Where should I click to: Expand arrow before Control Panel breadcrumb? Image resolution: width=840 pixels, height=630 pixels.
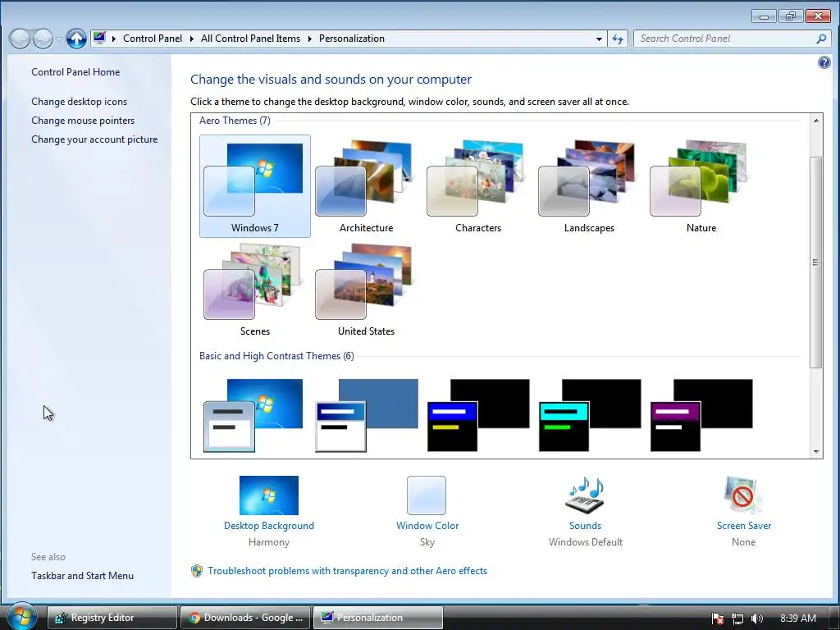[113, 39]
